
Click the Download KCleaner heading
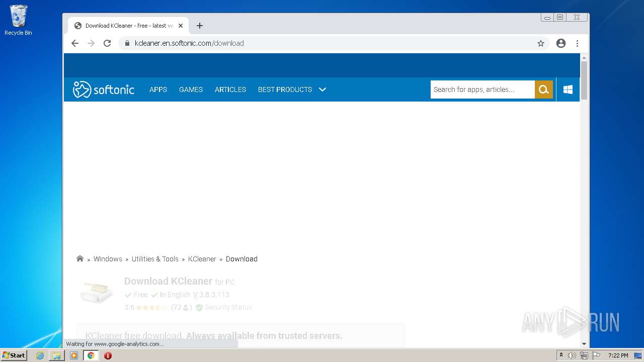[x=168, y=281]
